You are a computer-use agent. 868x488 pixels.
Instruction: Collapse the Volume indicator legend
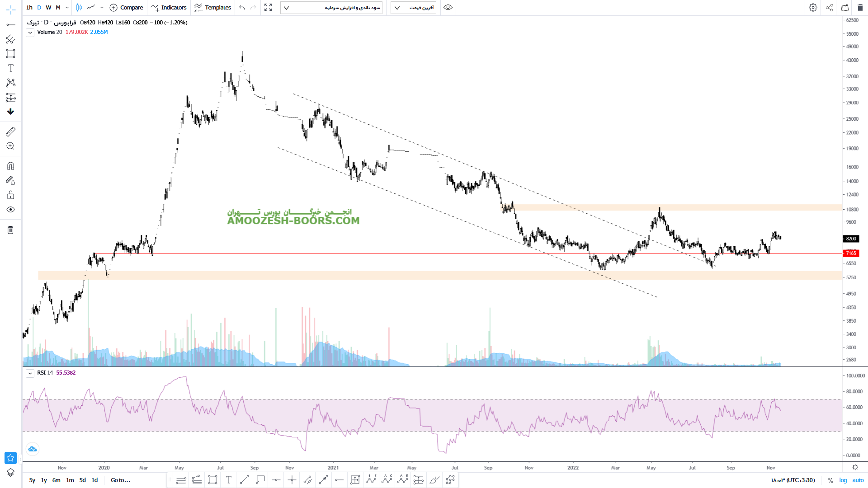click(30, 33)
